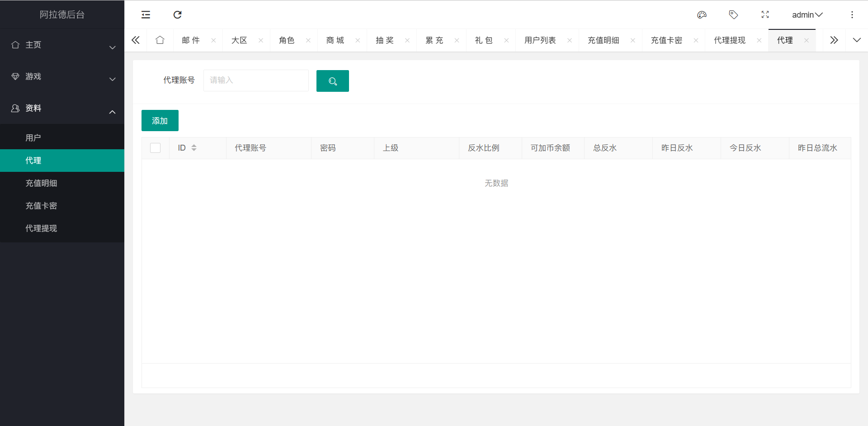868x426 pixels.
Task: Sort the table by ID column
Action: [193, 148]
